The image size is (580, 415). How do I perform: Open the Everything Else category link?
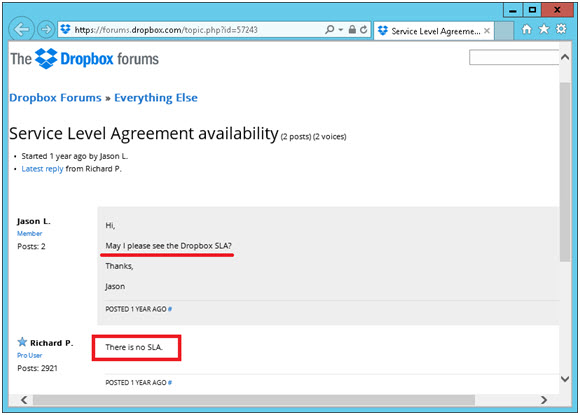click(156, 98)
